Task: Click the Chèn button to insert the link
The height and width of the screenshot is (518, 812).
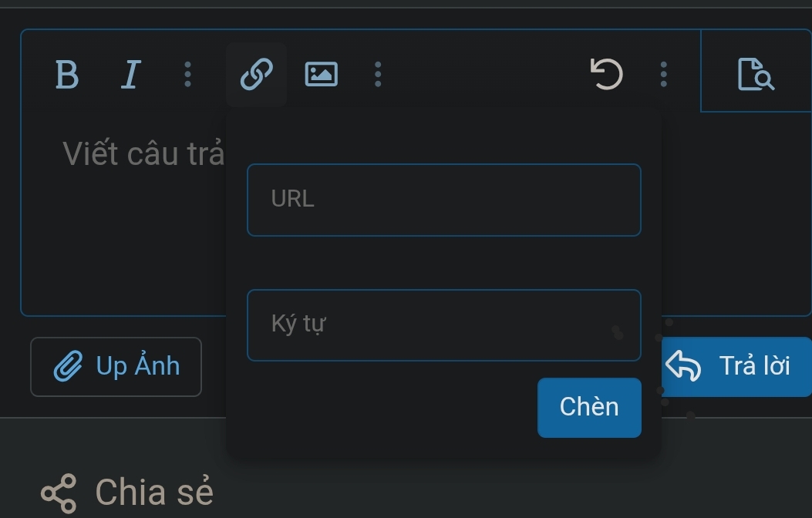Action: [x=588, y=407]
